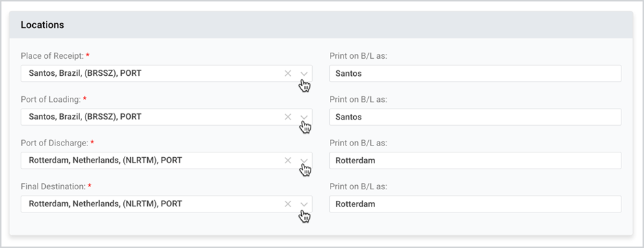
Task: Expand the Place of Receipt chevron
Action: [x=304, y=74]
